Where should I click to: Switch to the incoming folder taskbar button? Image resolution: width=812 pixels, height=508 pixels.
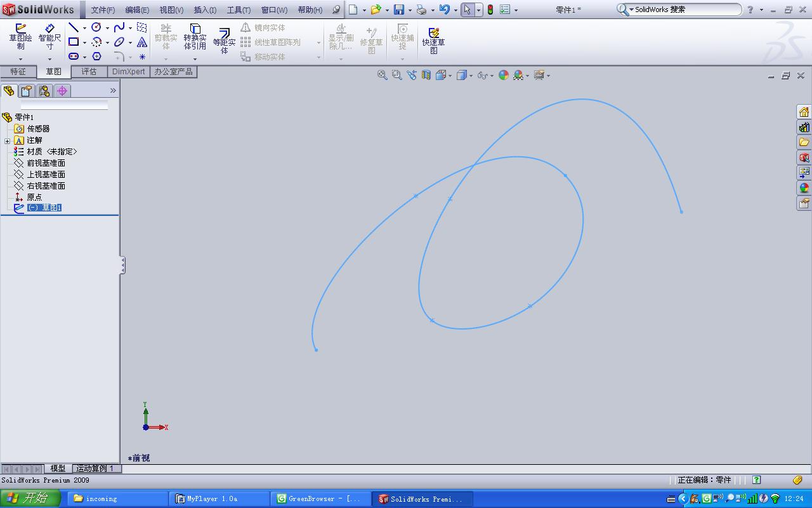117,498
